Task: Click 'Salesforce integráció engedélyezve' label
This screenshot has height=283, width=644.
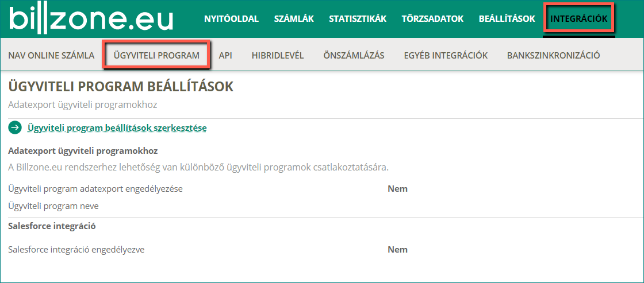Action: coord(76,249)
